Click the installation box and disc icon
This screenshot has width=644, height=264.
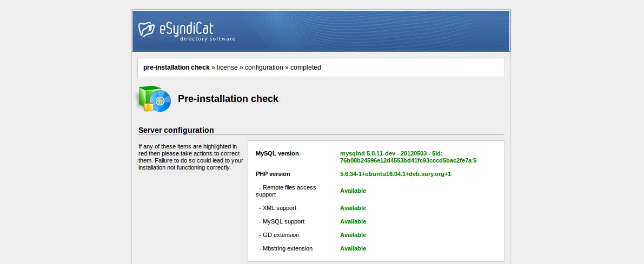click(154, 99)
